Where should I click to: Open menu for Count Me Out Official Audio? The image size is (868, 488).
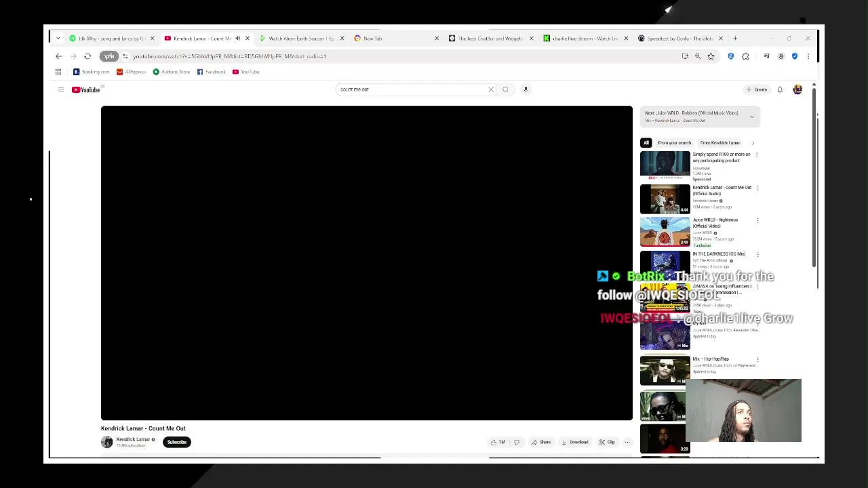(x=757, y=188)
